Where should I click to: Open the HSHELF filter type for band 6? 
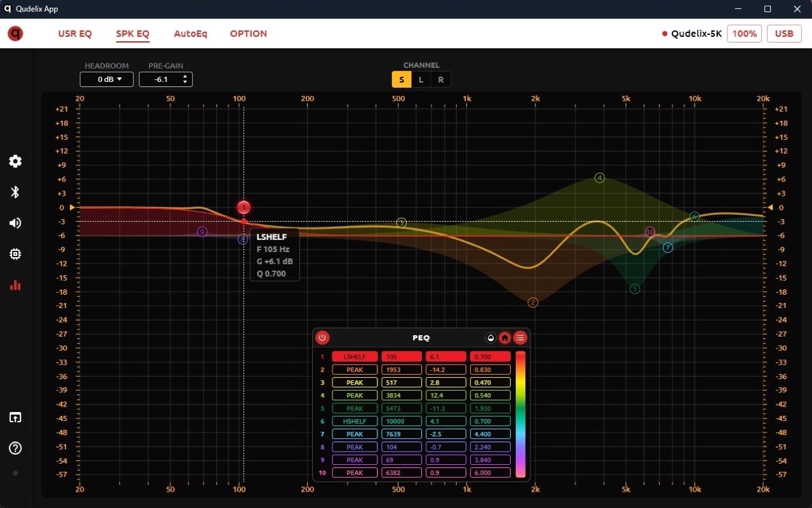[x=355, y=421]
